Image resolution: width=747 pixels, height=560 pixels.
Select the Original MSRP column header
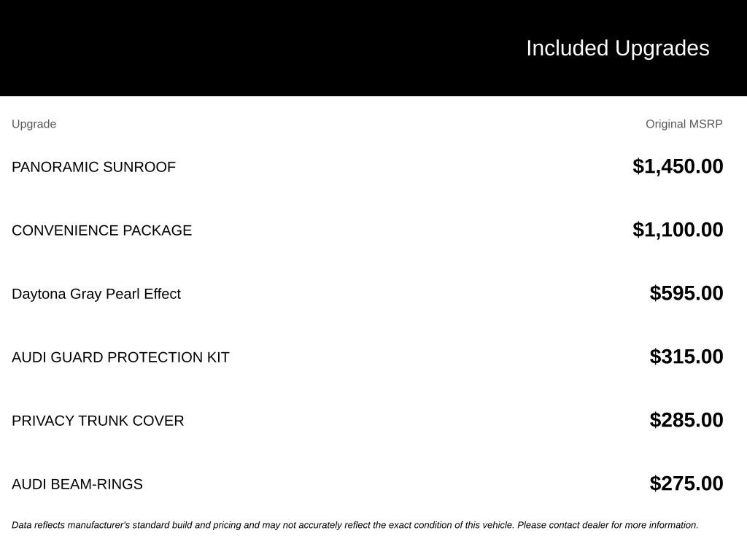pyautogui.click(x=684, y=124)
